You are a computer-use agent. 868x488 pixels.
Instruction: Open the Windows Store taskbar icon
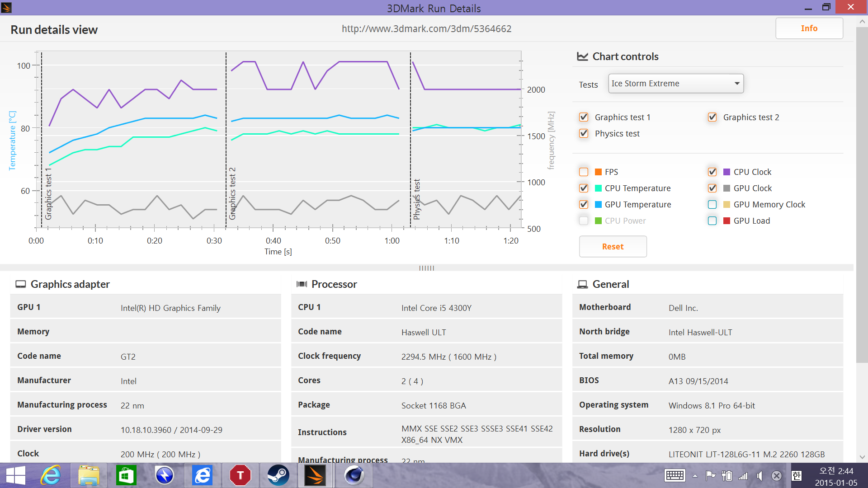coord(126,475)
